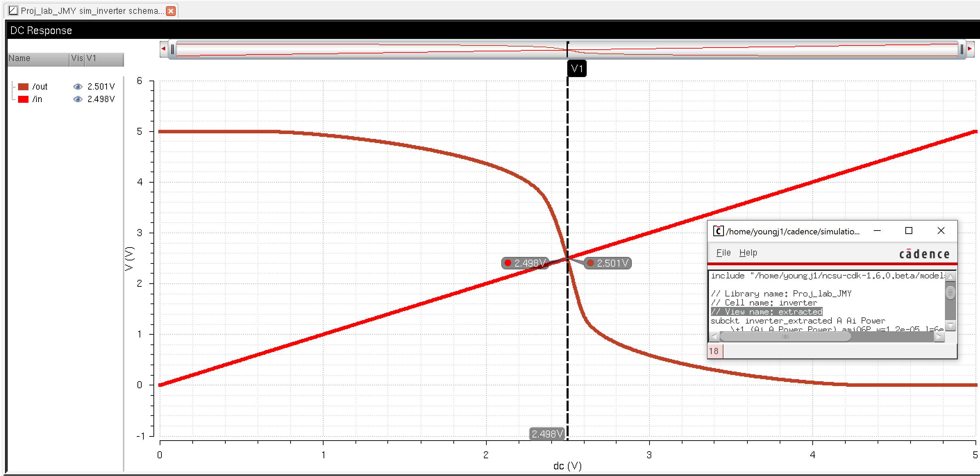
Task: Select the 2.501V marker value label
Action: (609, 263)
